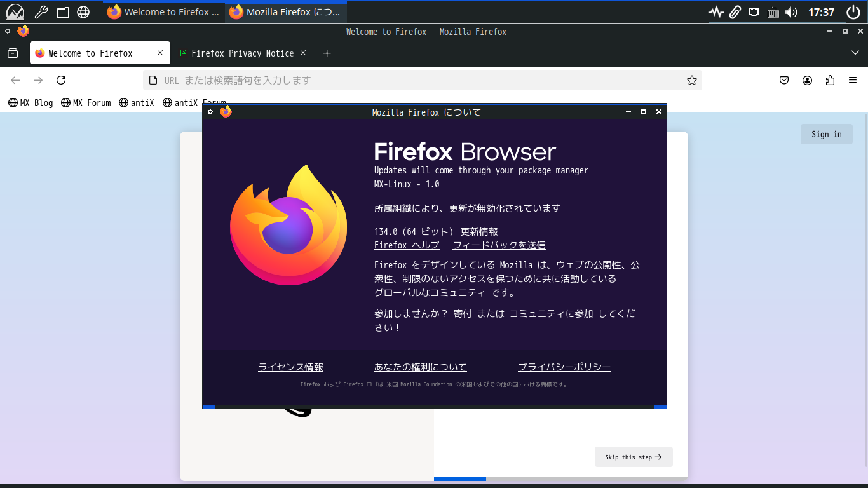Open the volume control in the tray

[x=791, y=12]
